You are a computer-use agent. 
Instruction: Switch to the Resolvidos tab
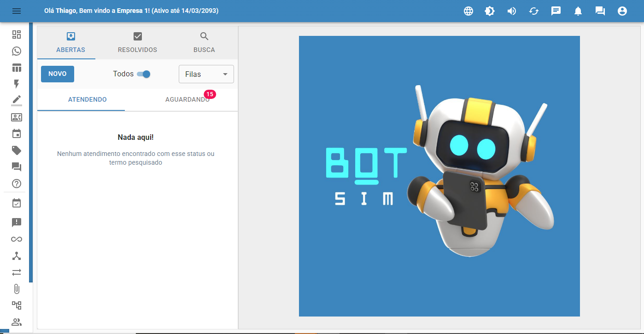pyautogui.click(x=137, y=43)
